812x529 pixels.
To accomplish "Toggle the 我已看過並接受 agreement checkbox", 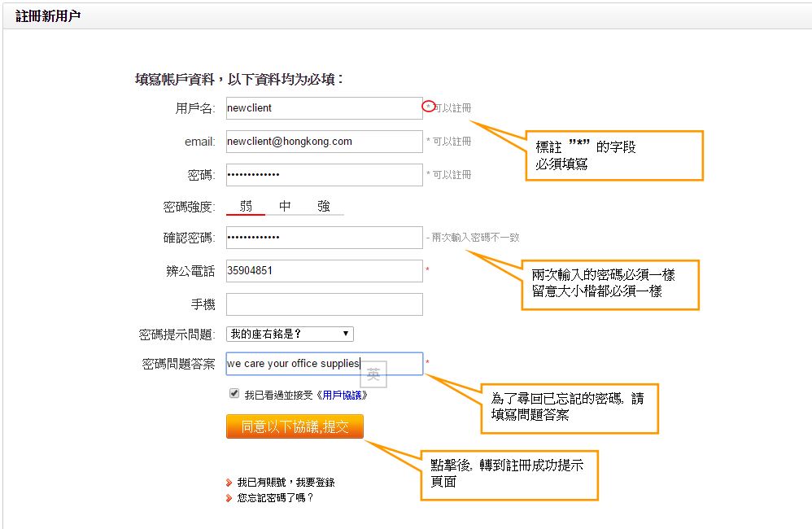I will click(x=234, y=394).
